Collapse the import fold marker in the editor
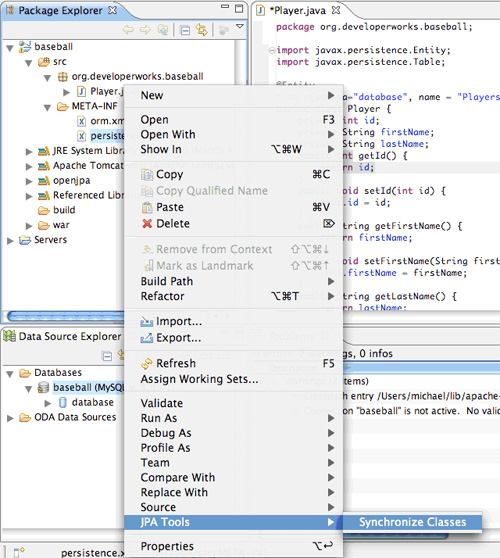 click(272, 51)
